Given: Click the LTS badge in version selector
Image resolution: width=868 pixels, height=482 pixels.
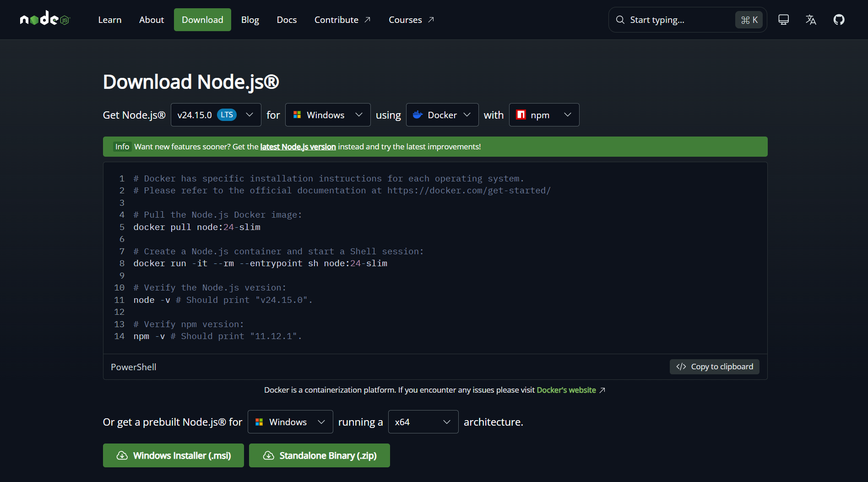Looking at the screenshot, I should (x=227, y=115).
